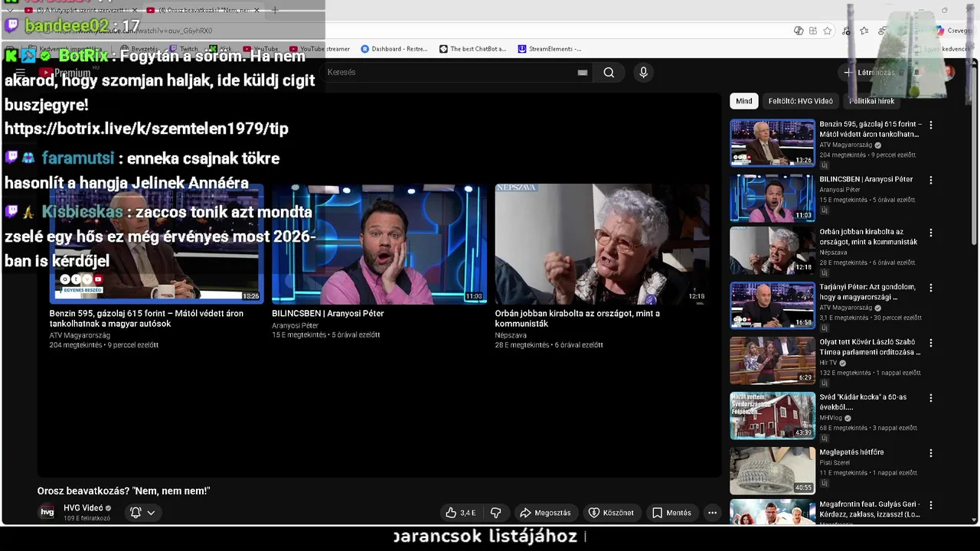The width and height of the screenshot is (980, 551).
Task: Click Népszava channel name under end-screen video
Action: coord(511,335)
